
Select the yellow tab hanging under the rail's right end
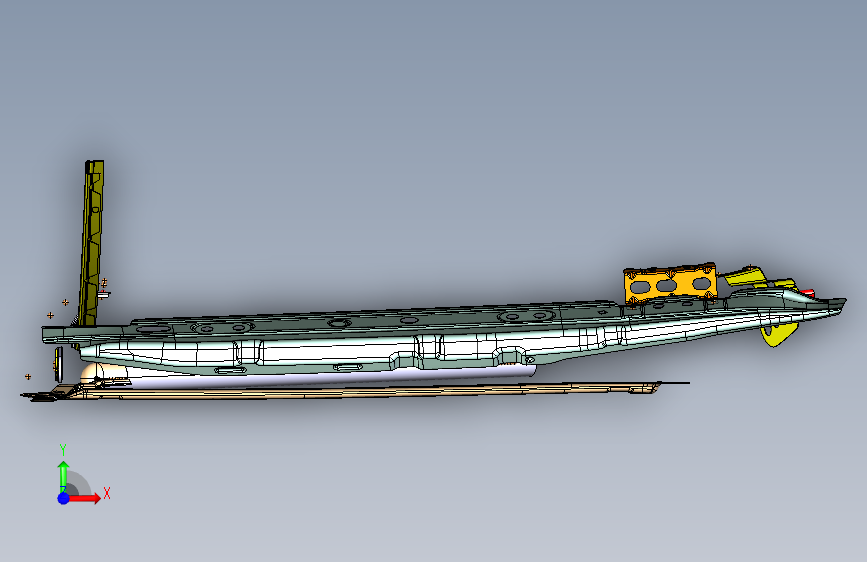tap(780, 334)
